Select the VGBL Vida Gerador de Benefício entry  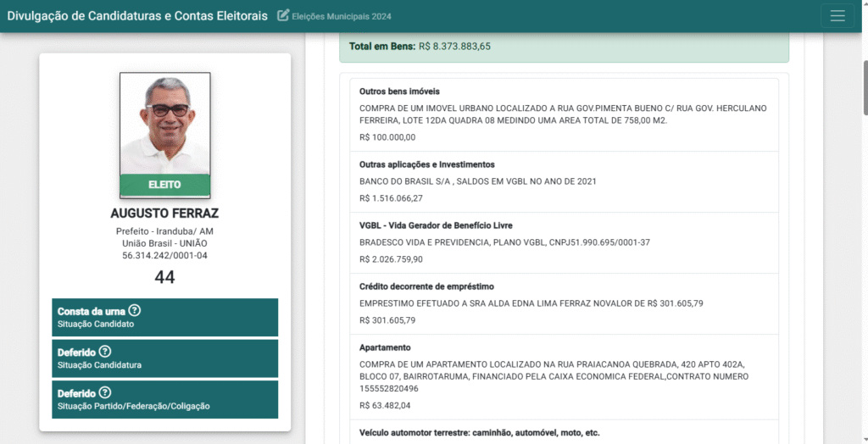(x=564, y=242)
